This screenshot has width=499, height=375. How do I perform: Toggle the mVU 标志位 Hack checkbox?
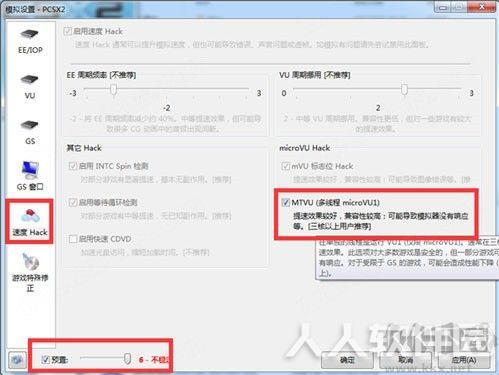point(285,166)
